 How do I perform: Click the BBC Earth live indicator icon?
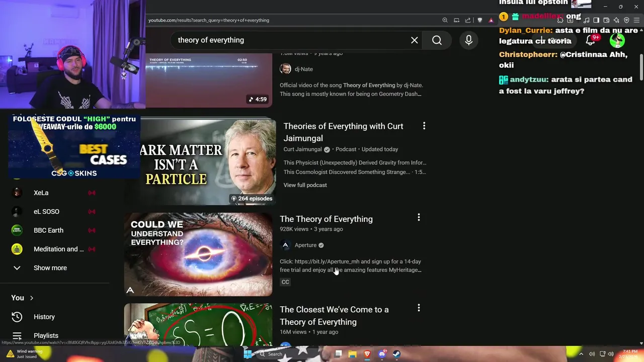click(92, 230)
